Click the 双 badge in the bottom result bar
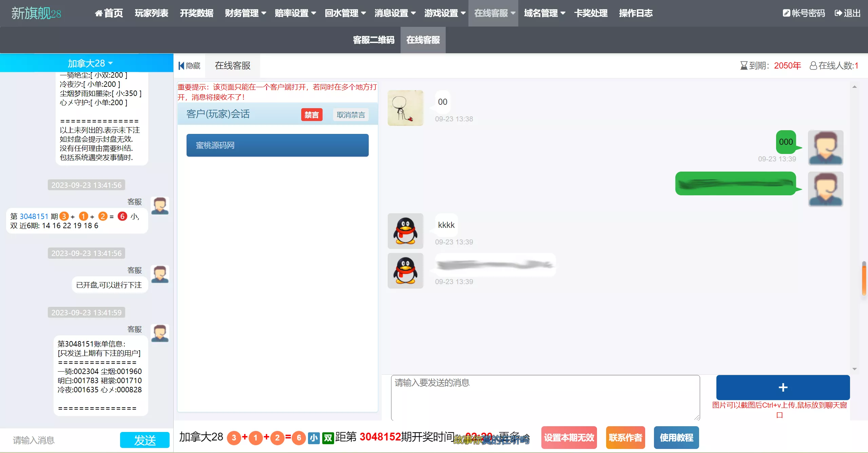868x453 pixels. (328, 438)
